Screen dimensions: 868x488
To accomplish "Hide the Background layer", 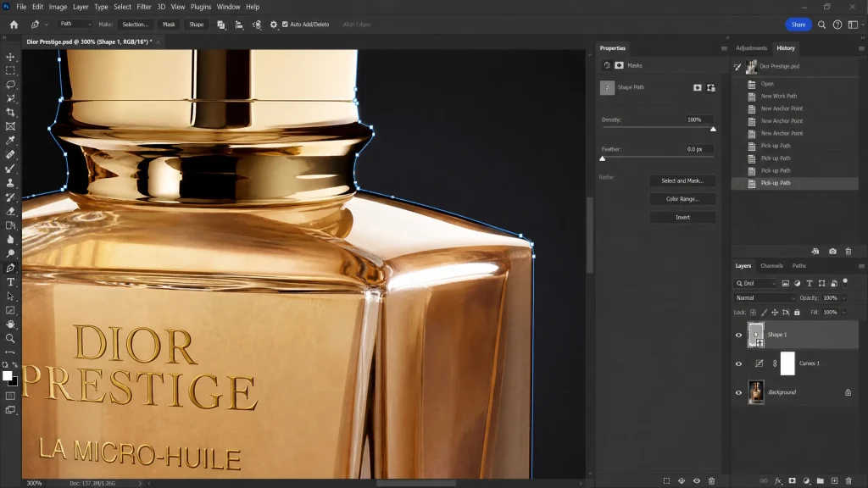I will (738, 392).
